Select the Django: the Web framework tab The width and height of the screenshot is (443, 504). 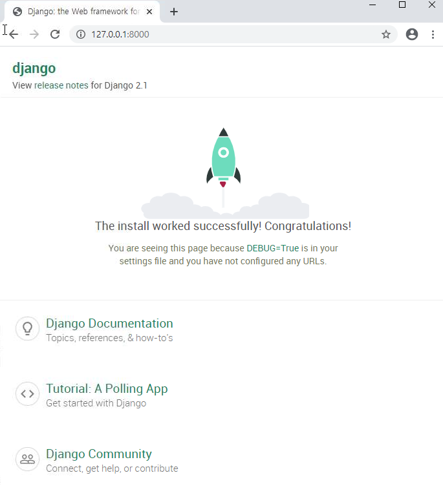tap(82, 12)
